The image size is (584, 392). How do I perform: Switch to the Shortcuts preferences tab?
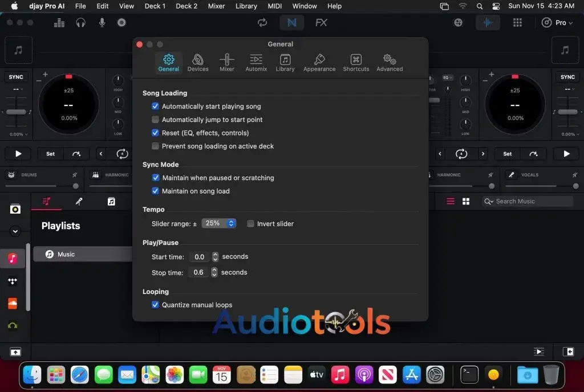coord(355,62)
